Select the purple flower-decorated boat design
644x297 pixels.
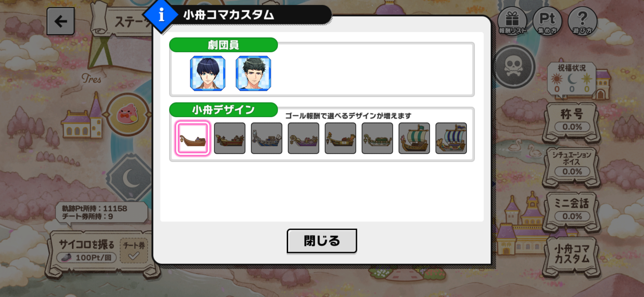[x=303, y=138]
